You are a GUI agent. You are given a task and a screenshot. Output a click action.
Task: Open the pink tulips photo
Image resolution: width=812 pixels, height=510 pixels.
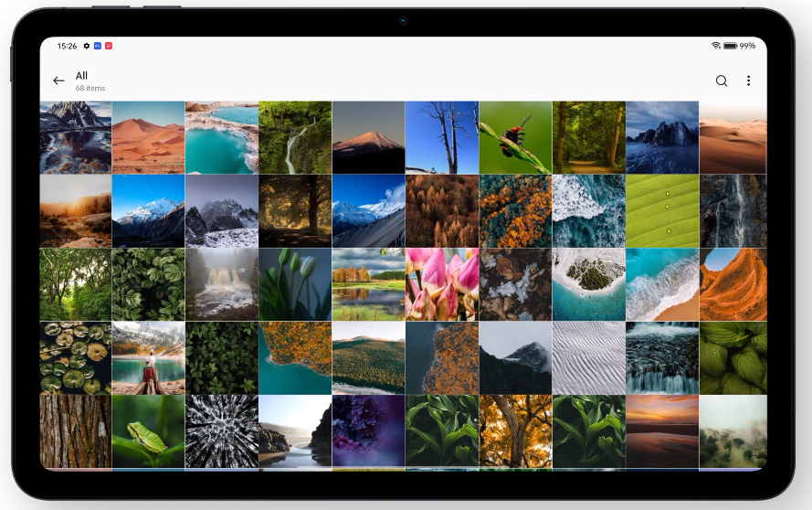pyautogui.click(x=442, y=284)
